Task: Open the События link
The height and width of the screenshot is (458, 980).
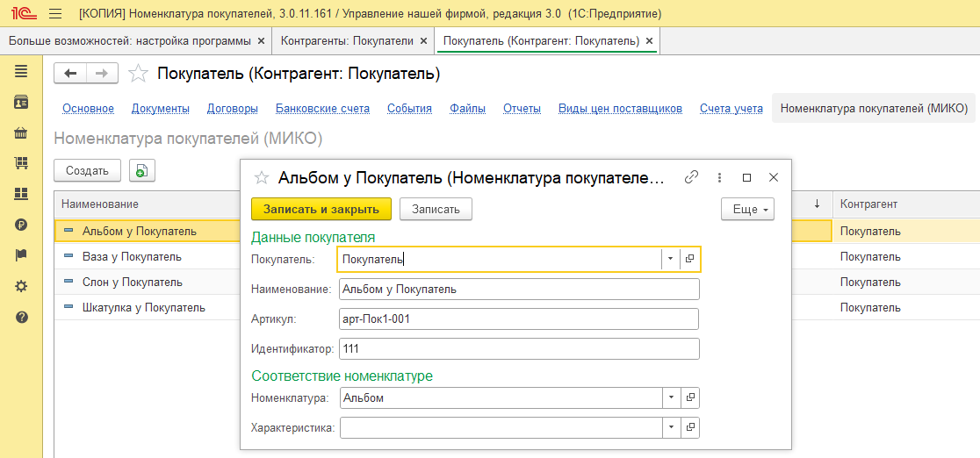Action: tap(409, 109)
